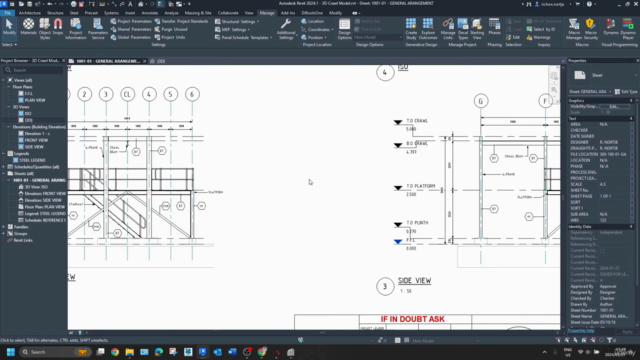This screenshot has width=640, height=360.
Task: Close the 1001-01 General Arrangement tab
Action: pyautogui.click(x=144, y=61)
